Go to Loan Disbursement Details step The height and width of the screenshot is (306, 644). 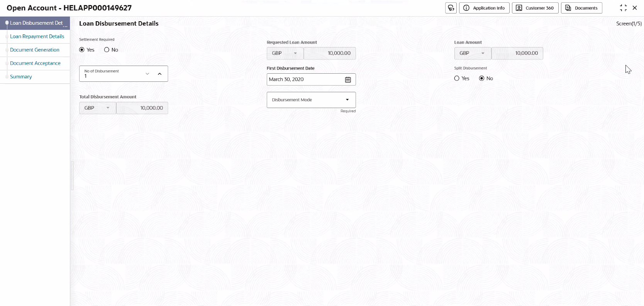pyautogui.click(x=35, y=23)
